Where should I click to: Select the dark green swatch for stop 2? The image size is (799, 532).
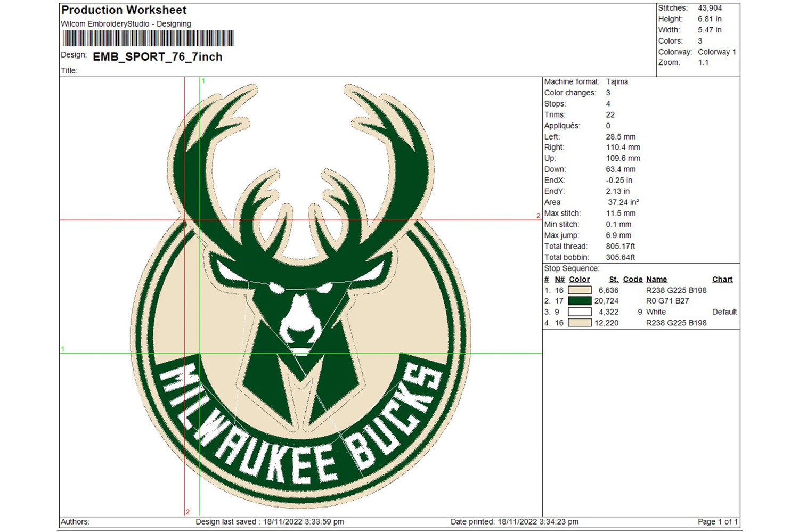580,301
